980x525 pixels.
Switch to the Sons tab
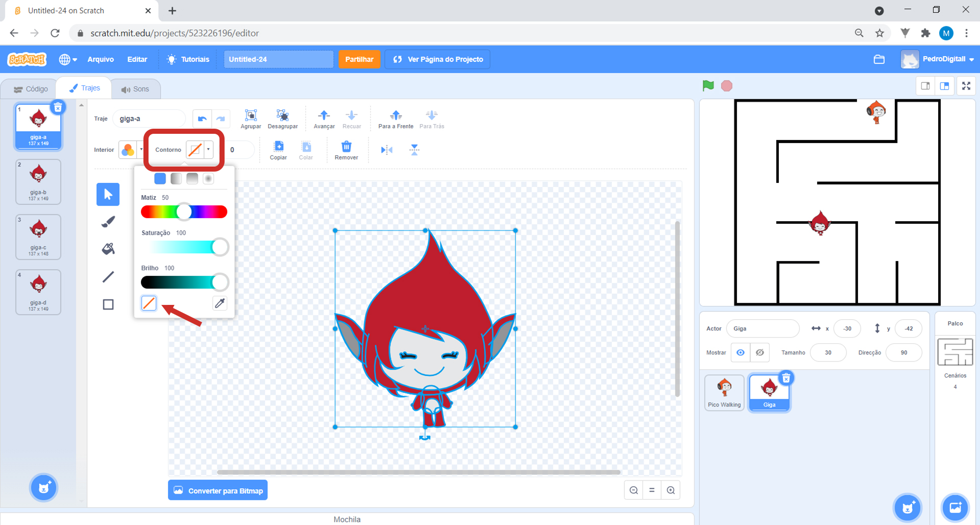point(135,89)
